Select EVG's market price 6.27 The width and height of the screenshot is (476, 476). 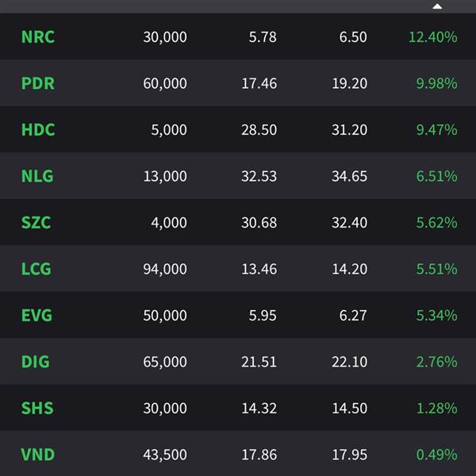coord(353,316)
